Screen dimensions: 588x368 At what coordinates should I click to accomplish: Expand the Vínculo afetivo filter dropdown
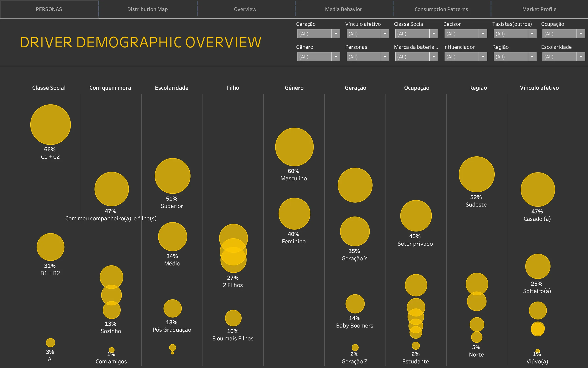pos(385,34)
